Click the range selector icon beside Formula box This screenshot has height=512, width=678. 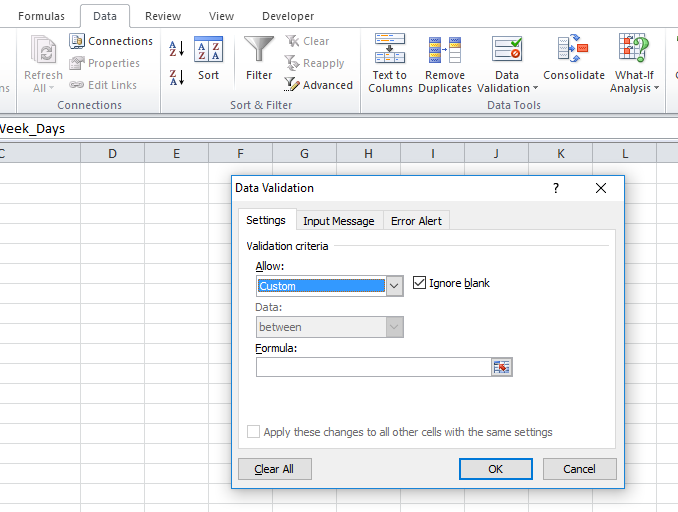coord(502,367)
